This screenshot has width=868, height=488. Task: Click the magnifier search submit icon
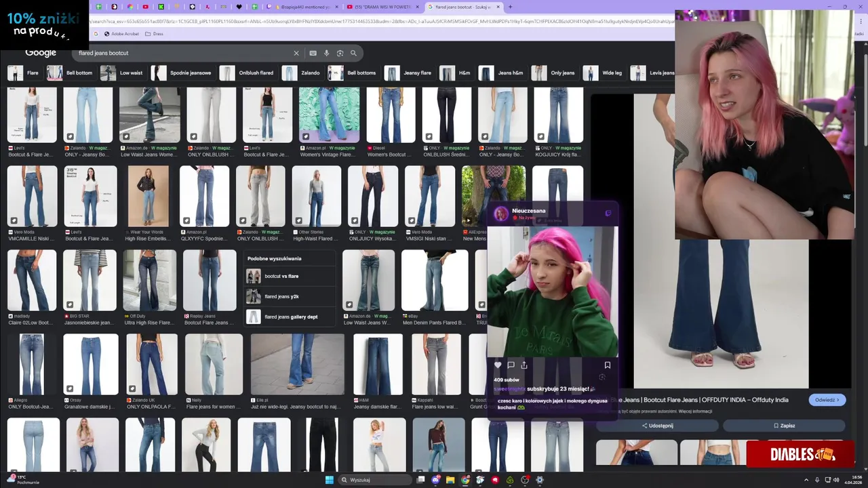(x=353, y=53)
